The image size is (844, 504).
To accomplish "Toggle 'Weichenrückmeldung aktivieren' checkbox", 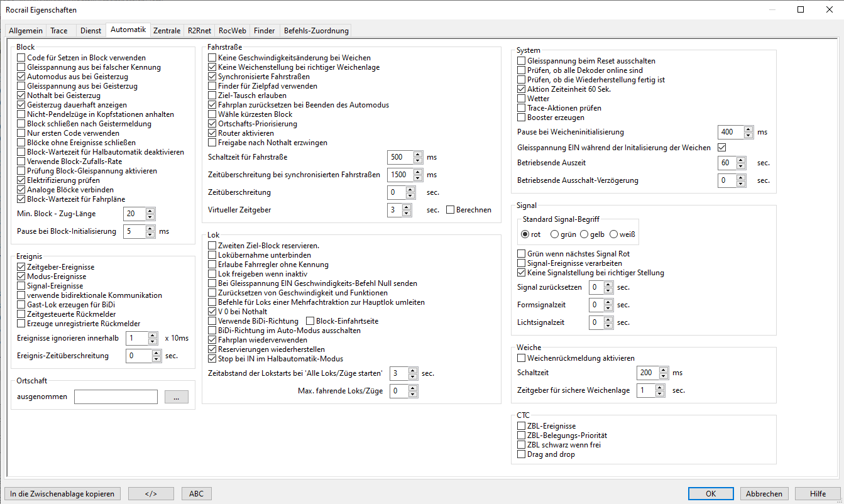I will coord(521,358).
